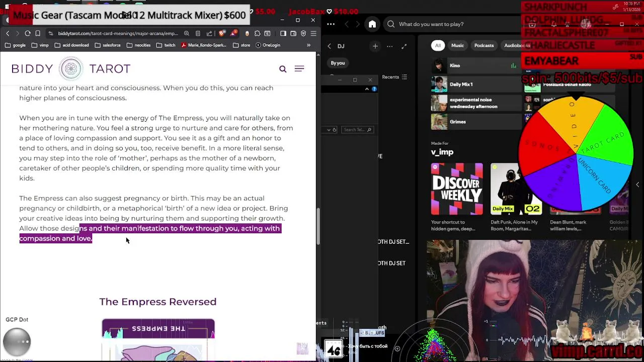Open the OneLogin bookmark
Image resolution: width=644 pixels, height=362 pixels.
point(268,45)
